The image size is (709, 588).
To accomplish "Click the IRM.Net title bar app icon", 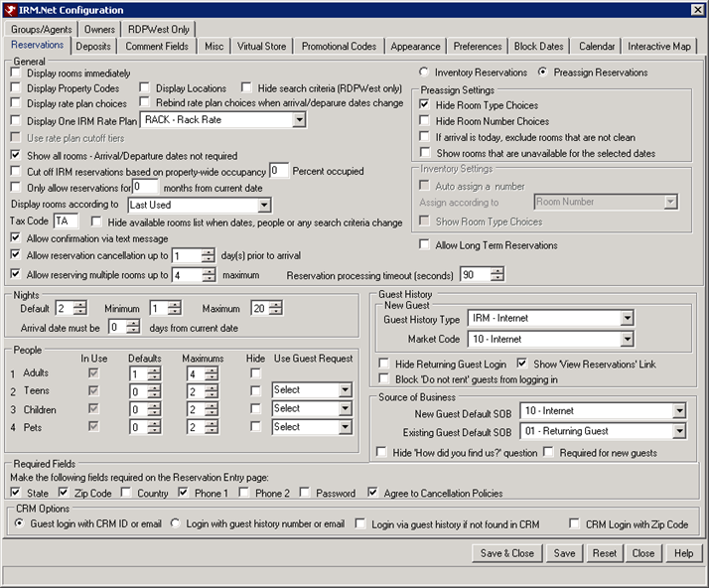I will coord(10,10).
